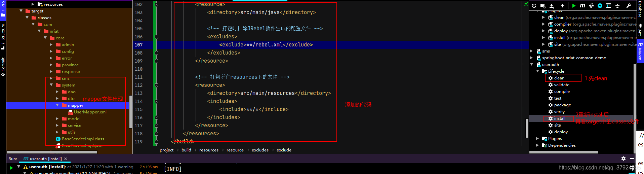
Task: Open BaseServiceImpl.class file
Action: (x=82, y=139)
